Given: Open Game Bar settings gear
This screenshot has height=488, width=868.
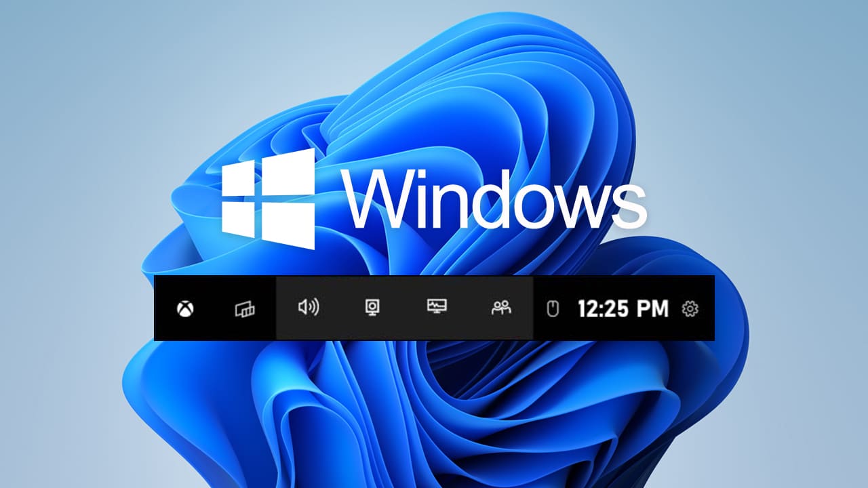Looking at the screenshot, I should (690, 309).
